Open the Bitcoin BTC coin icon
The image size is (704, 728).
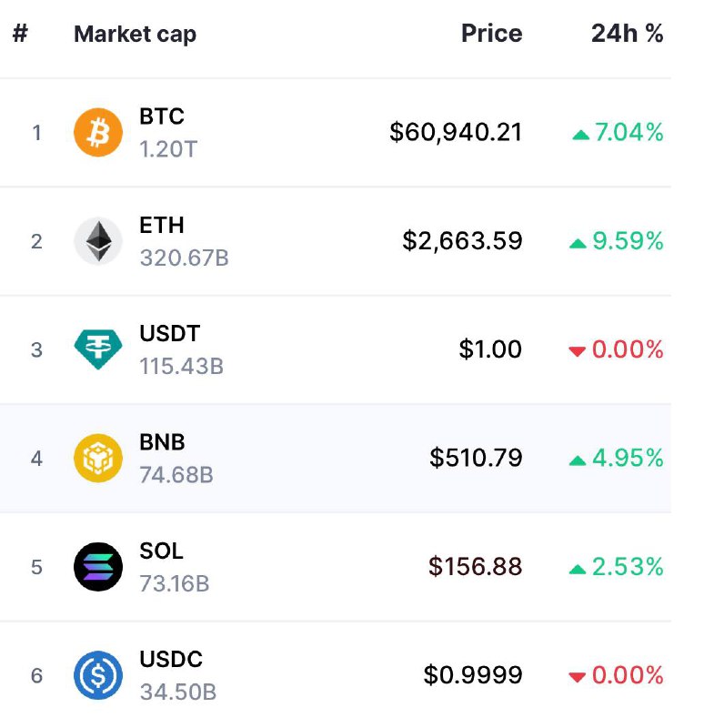(98, 132)
